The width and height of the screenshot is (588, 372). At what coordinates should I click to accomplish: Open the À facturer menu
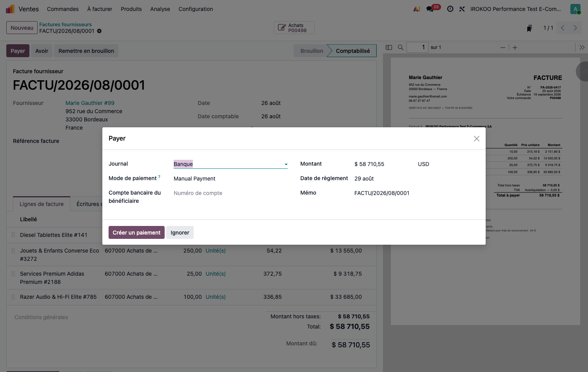[x=100, y=9]
